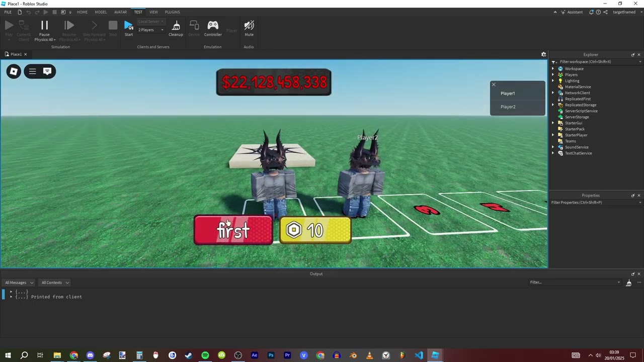Open the All Contexts filter dropdown
644x362 pixels.
point(55,283)
